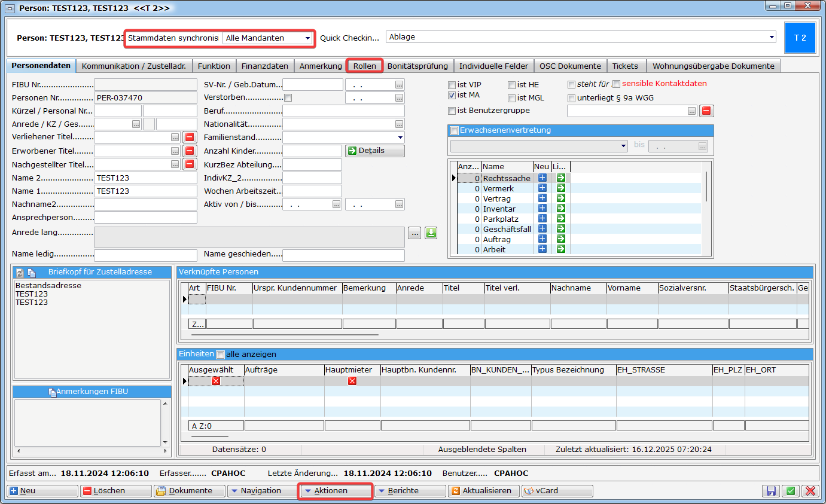The width and height of the screenshot is (826, 504).
Task: Click the blue T 2 mandant tile
Action: click(800, 38)
